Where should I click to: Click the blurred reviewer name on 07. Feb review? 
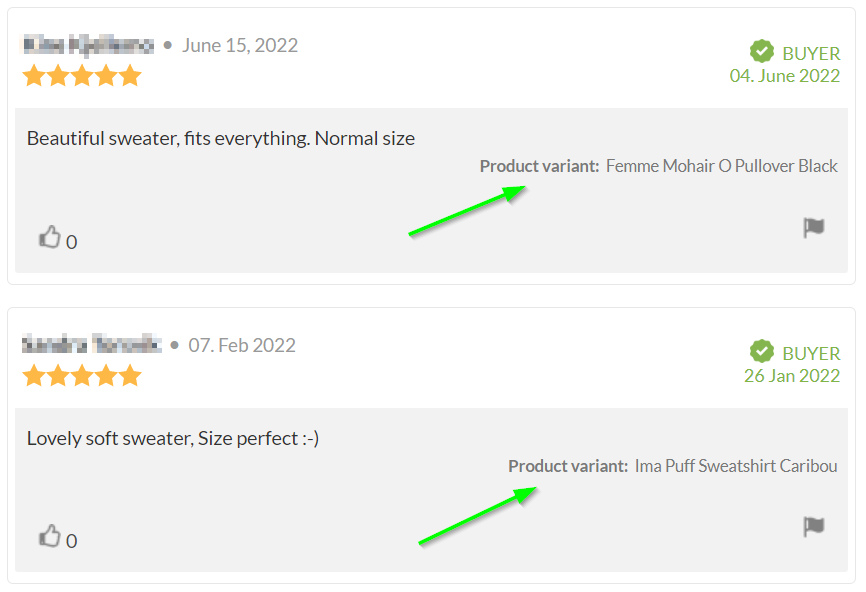click(x=91, y=345)
